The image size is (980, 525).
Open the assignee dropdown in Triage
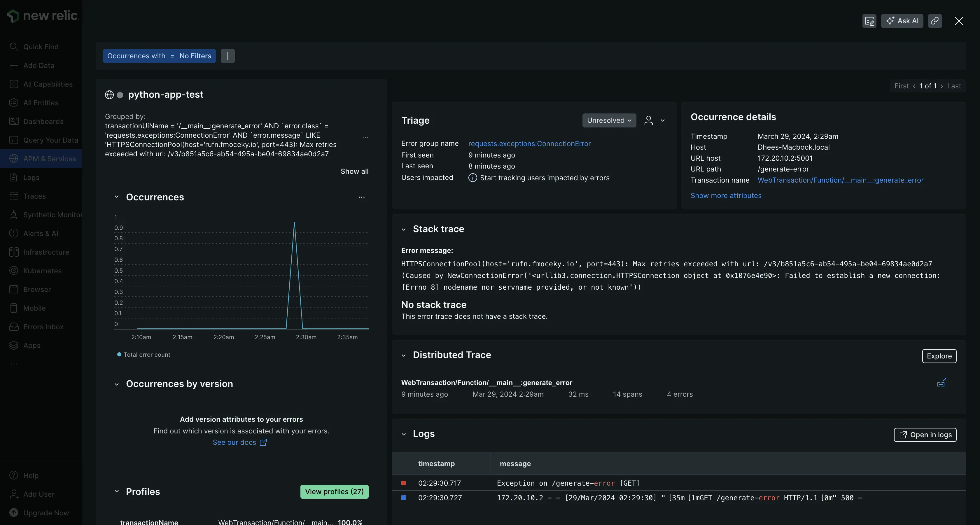tap(655, 120)
